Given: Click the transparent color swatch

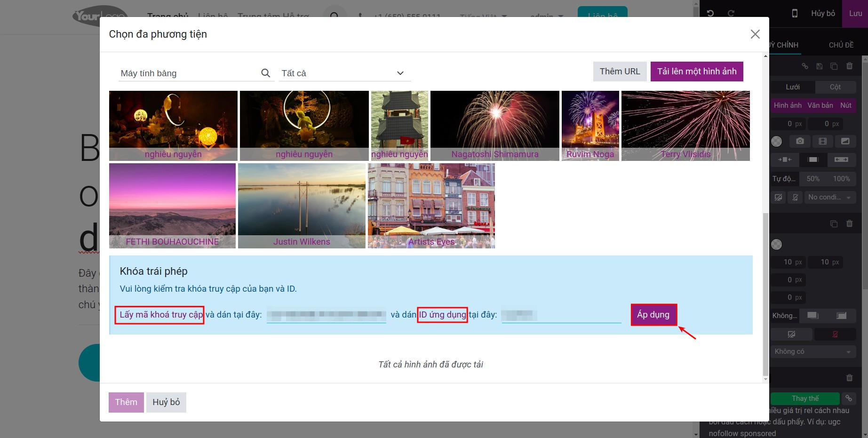Looking at the screenshot, I should pos(777,141).
